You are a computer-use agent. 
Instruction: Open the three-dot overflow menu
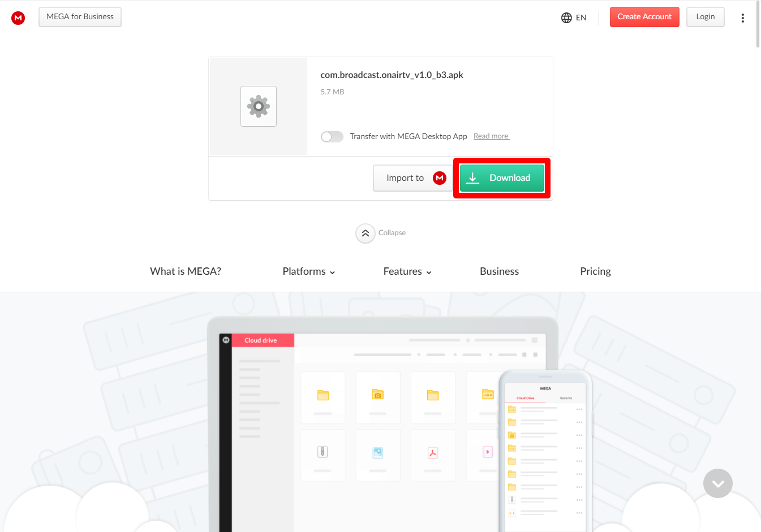743,18
